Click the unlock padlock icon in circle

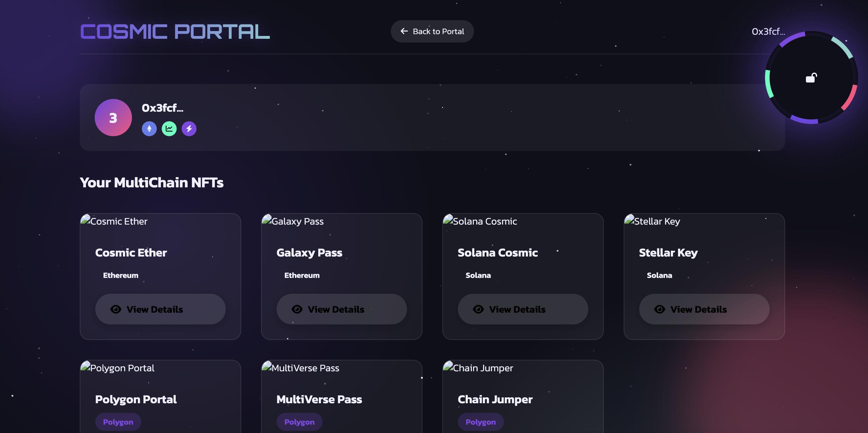[x=811, y=78]
